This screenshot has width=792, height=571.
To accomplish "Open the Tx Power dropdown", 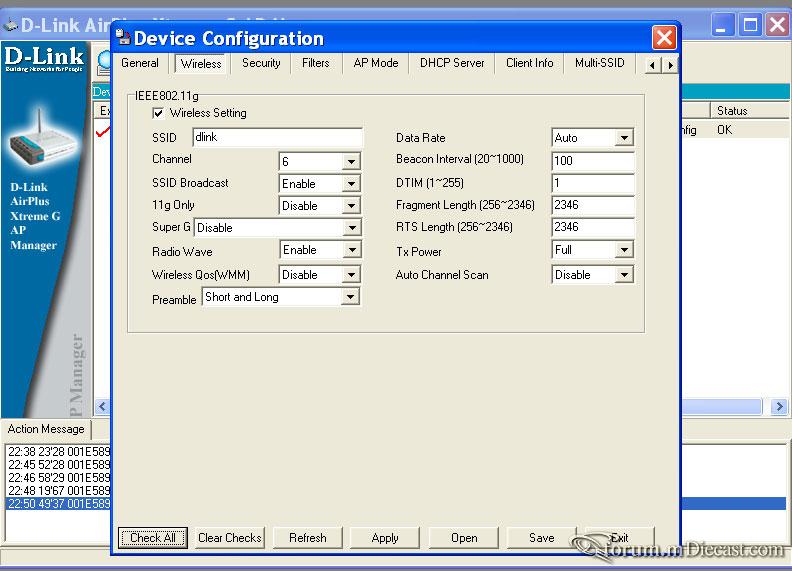I will coord(624,250).
